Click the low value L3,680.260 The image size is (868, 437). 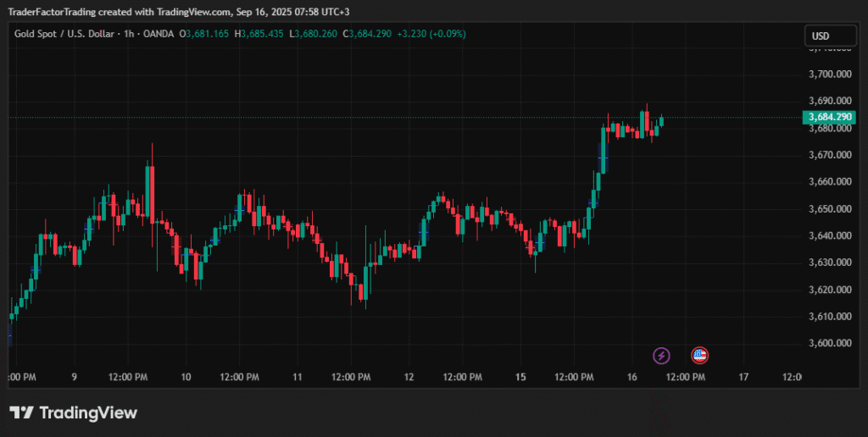point(313,34)
